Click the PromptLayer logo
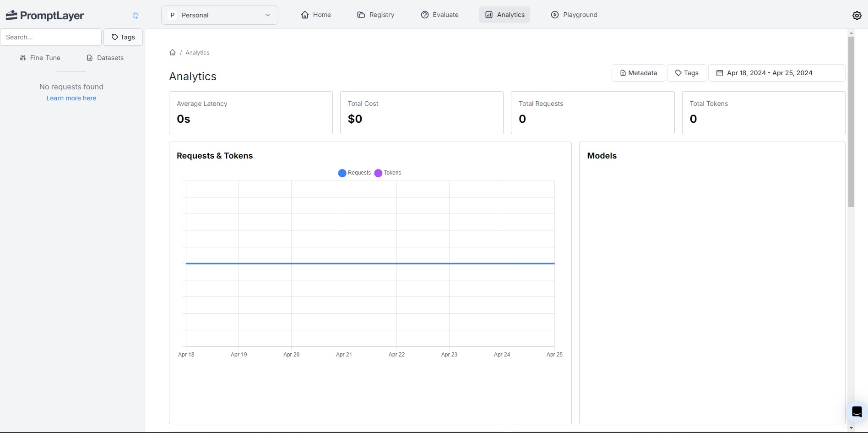Screen dimensions: 868x433 coord(44,15)
